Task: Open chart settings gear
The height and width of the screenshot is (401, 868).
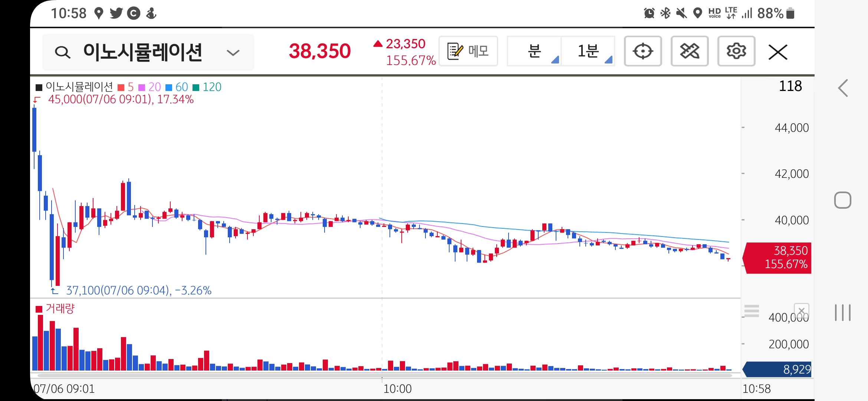Action: click(x=736, y=51)
